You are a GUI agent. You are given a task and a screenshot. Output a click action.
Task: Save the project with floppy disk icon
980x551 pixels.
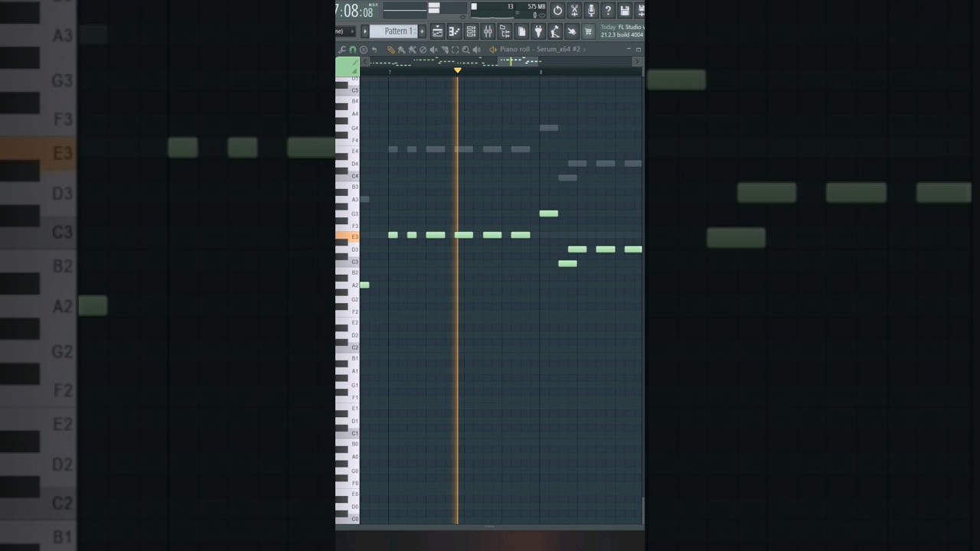coord(625,10)
